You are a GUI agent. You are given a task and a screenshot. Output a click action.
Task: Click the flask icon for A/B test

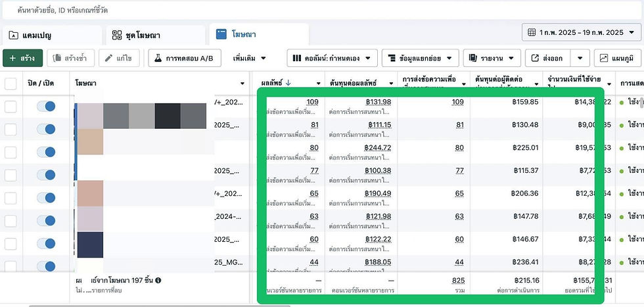pos(158,58)
